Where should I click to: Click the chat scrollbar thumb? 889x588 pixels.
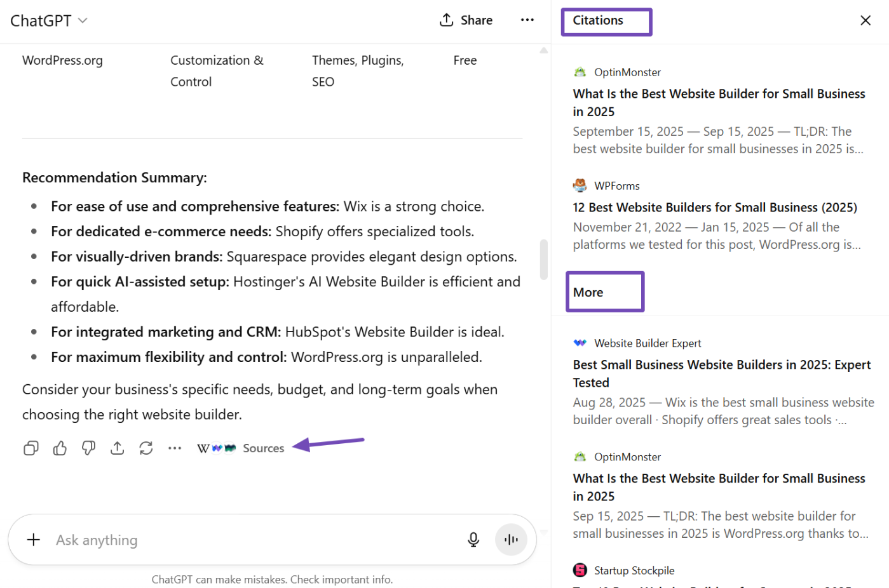(x=543, y=259)
